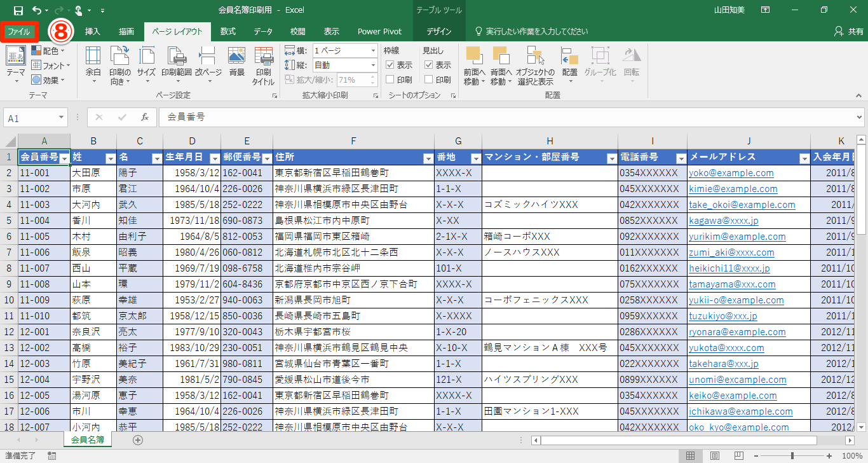Open the Margins (余白) icon
The height and width of the screenshot is (463, 868).
point(93,55)
